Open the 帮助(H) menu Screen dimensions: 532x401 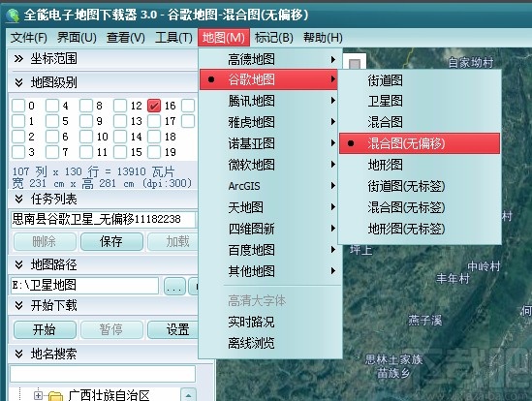tap(323, 38)
